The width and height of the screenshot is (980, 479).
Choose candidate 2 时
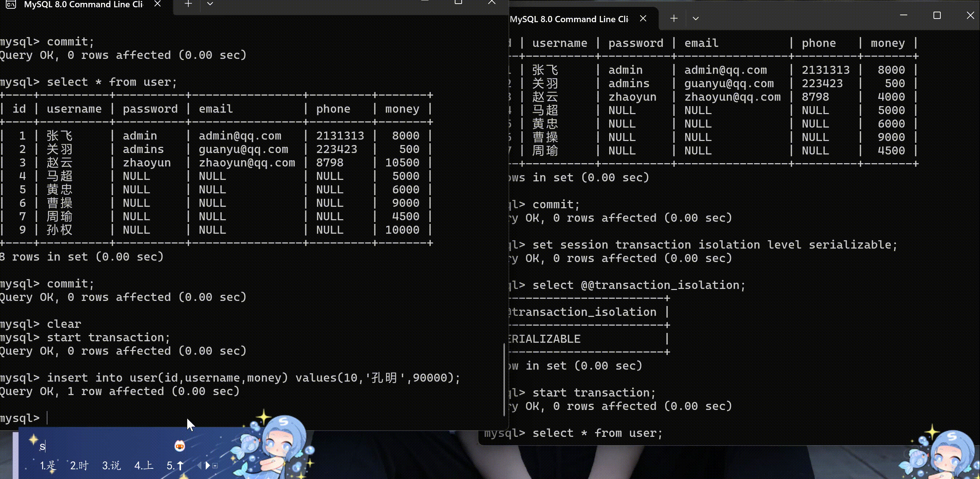tap(79, 465)
